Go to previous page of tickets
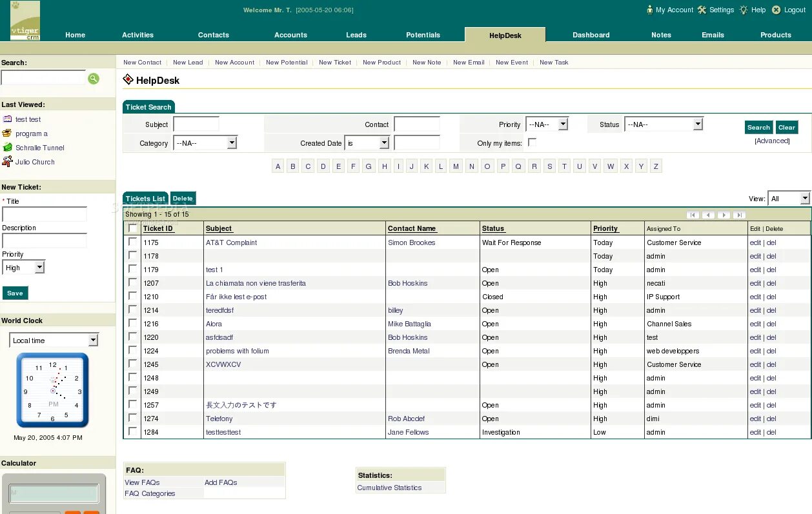 [x=708, y=215]
